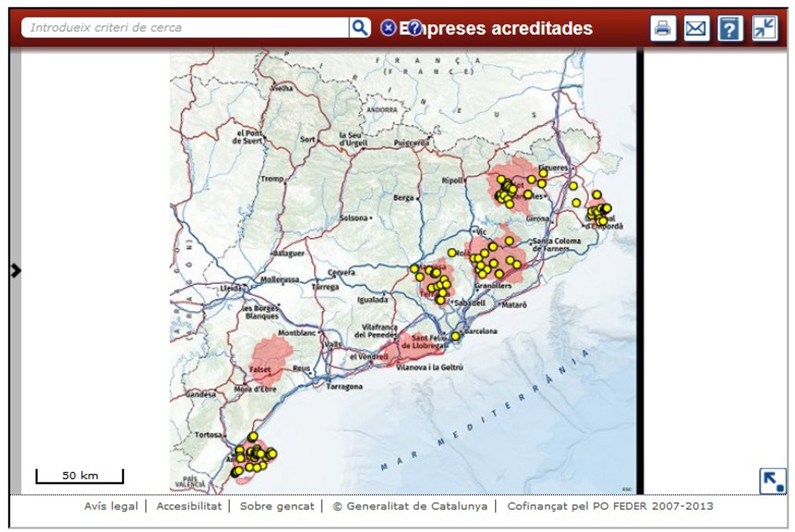Click '© Generalitat de Catalunya' in the footer
The height and width of the screenshot is (532, 795).
tap(410, 506)
